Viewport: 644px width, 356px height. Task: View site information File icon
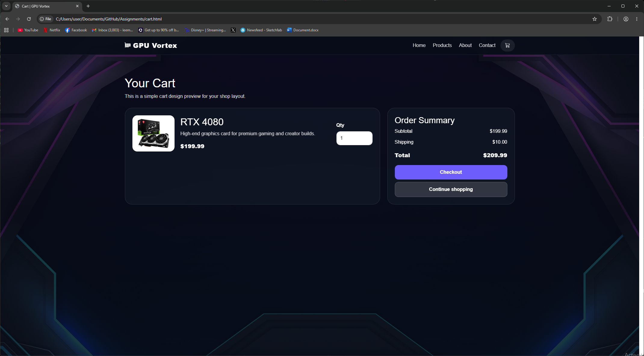pos(46,19)
